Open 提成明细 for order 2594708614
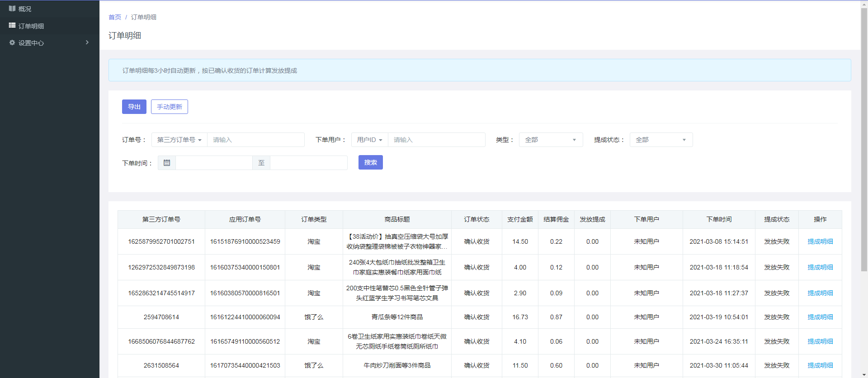This screenshot has height=378, width=868. [820, 317]
